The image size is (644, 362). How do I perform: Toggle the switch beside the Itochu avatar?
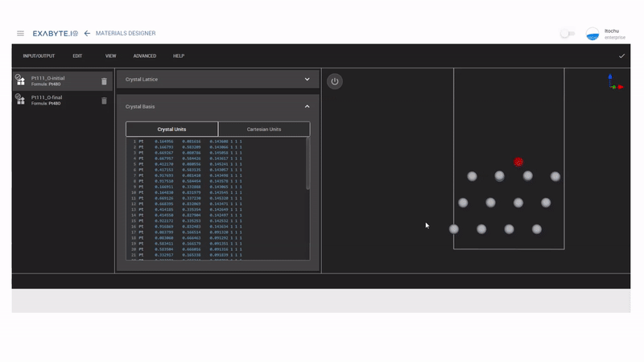tap(568, 34)
